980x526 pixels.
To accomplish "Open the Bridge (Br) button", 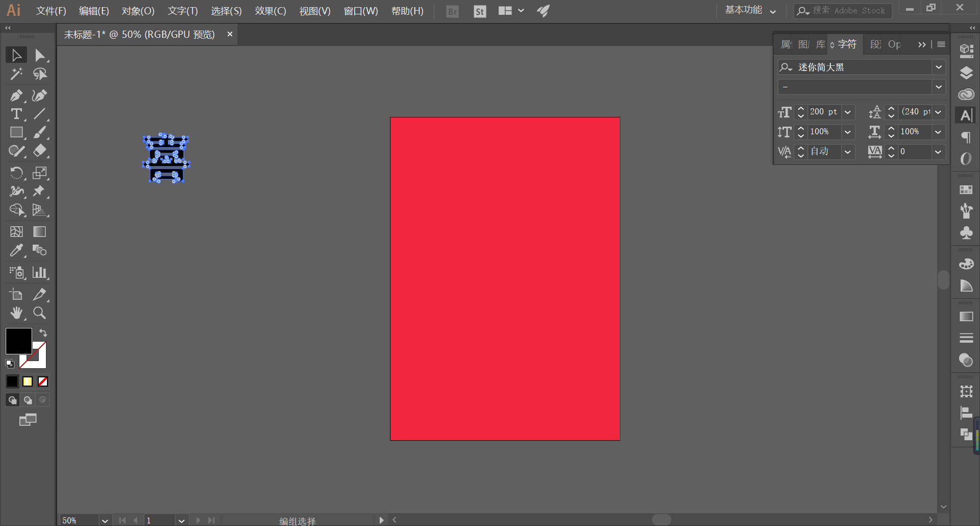I will click(x=452, y=11).
